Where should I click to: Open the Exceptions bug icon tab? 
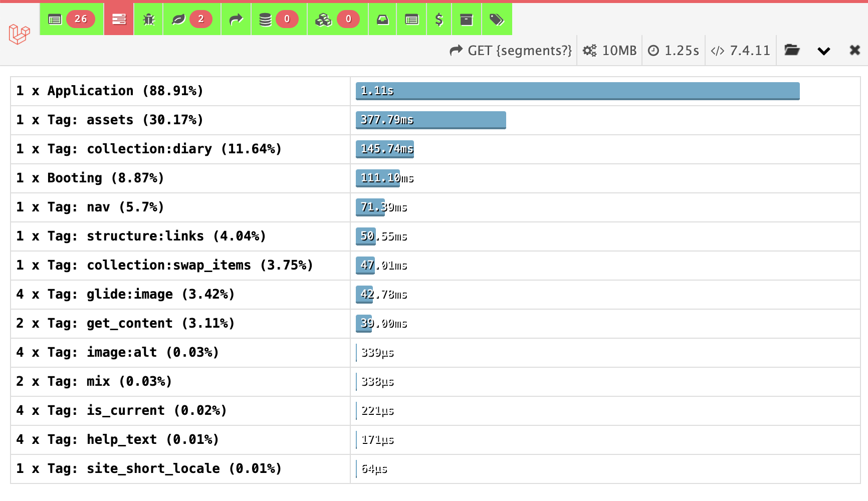tap(148, 20)
